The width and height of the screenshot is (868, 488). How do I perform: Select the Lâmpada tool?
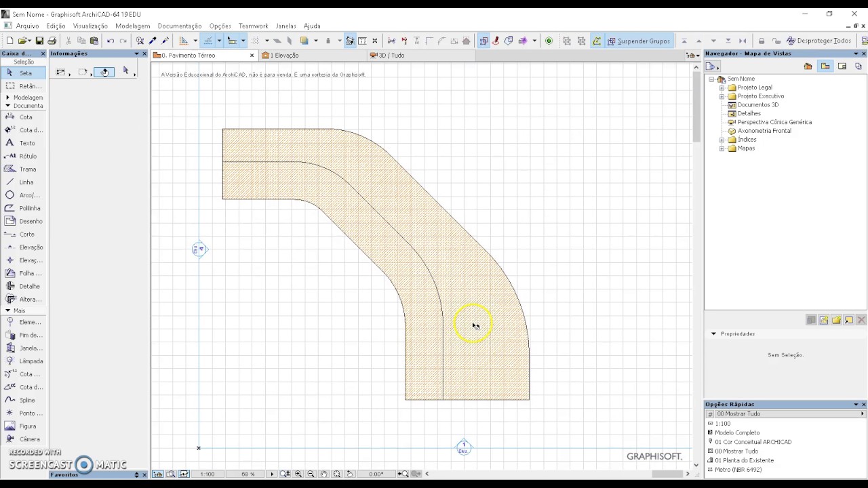(23, 361)
